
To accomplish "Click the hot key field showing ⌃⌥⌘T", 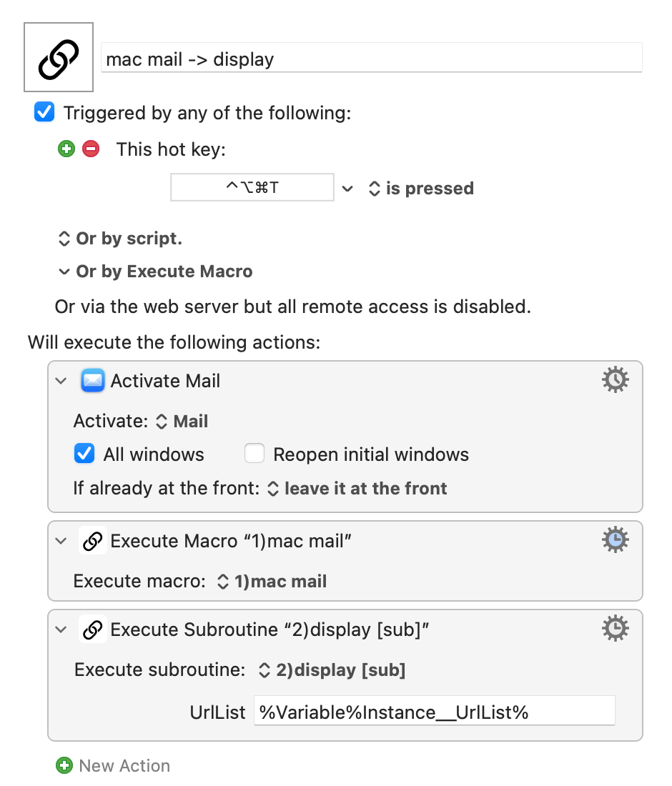I will click(x=252, y=187).
